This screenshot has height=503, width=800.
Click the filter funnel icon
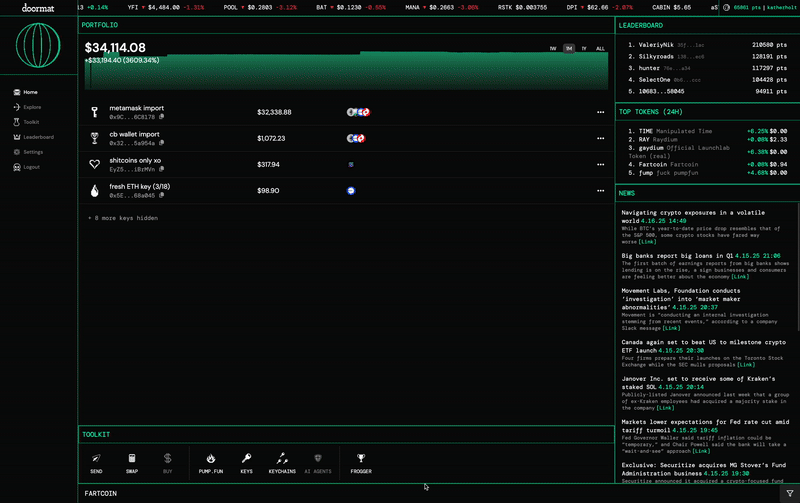point(790,493)
